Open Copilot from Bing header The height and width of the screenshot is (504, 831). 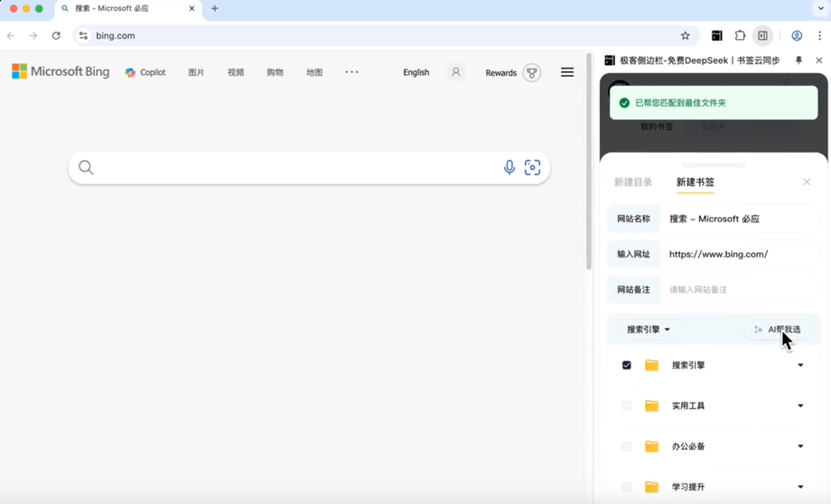[145, 72]
